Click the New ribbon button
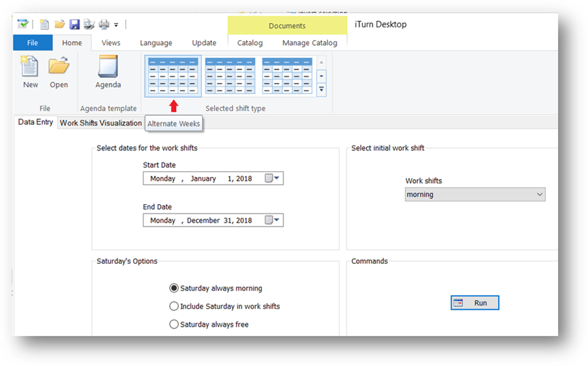Image resolution: width=588 pixels, height=366 pixels. (30, 72)
